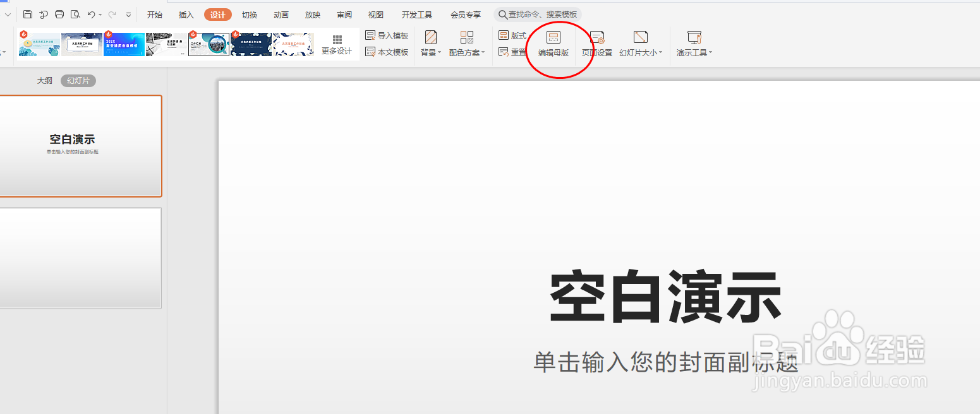Click the Print icon

(x=59, y=15)
